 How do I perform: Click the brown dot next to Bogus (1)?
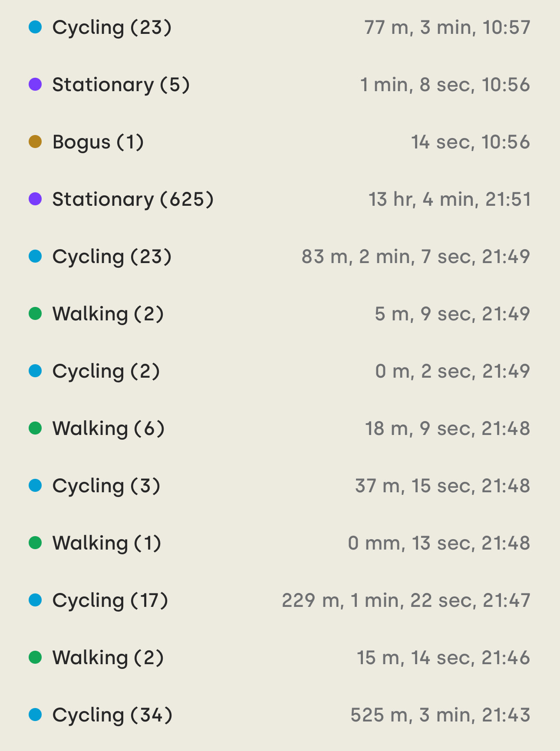point(35,142)
